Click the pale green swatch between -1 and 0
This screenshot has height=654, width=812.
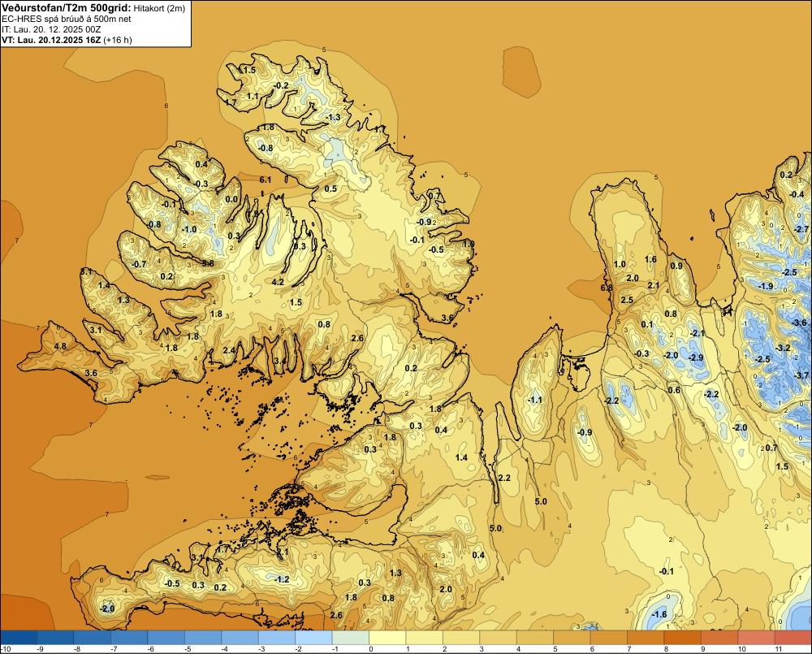point(351,638)
